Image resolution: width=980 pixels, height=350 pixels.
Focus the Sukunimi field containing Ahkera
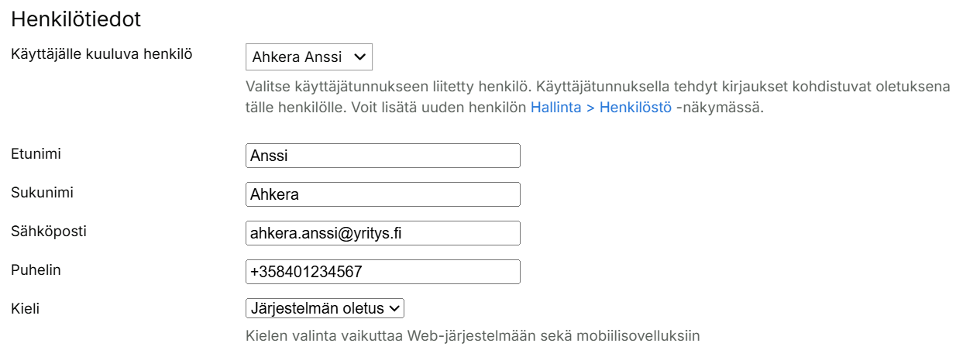coord(382,194)
